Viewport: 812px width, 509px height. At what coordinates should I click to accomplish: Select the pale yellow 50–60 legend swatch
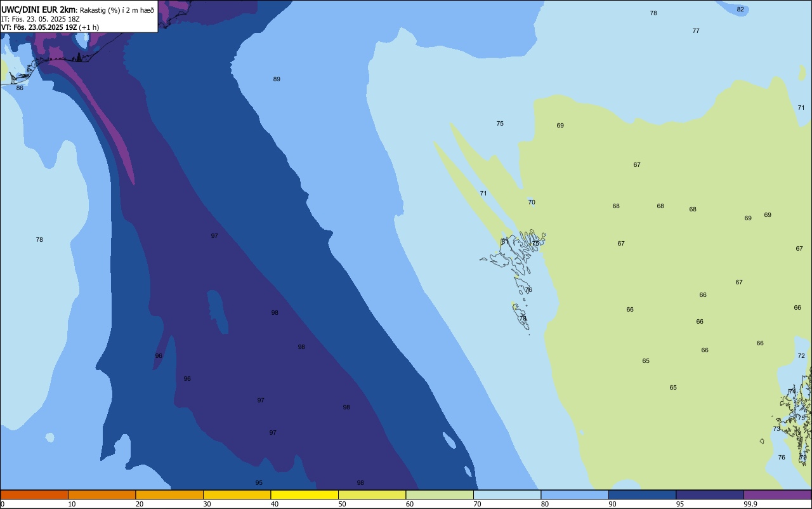[372, 494]
